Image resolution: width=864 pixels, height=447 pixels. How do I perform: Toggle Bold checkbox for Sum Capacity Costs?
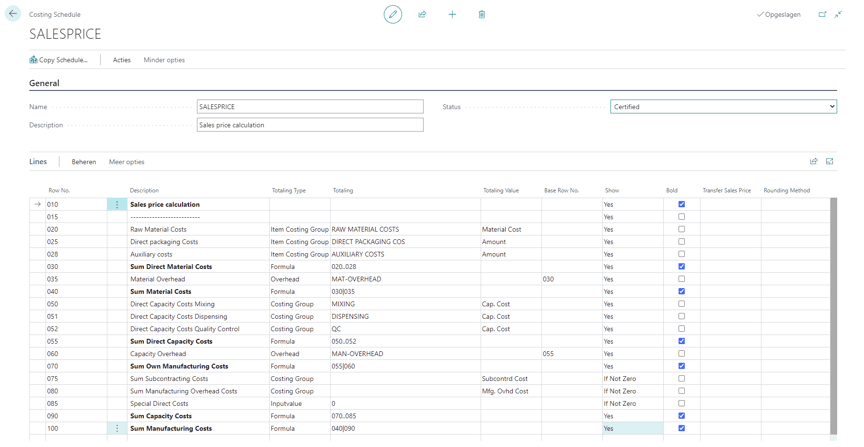(x=682, y=416)
